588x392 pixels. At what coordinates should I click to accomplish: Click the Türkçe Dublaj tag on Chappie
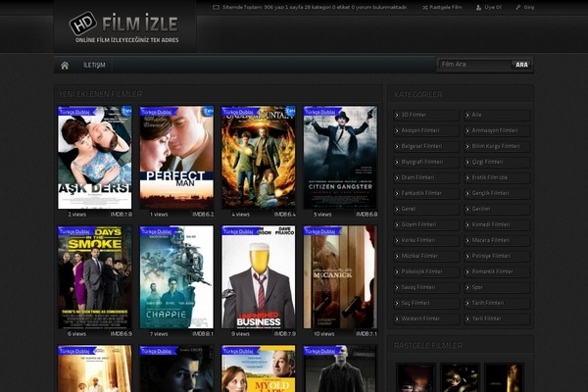point(157,232)
